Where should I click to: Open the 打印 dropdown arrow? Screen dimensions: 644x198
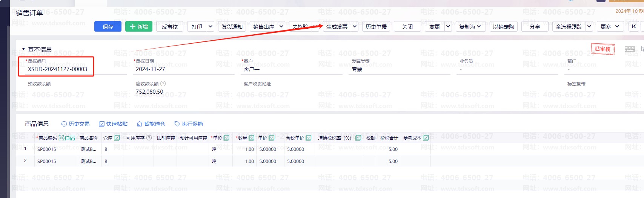click(211, 26)
